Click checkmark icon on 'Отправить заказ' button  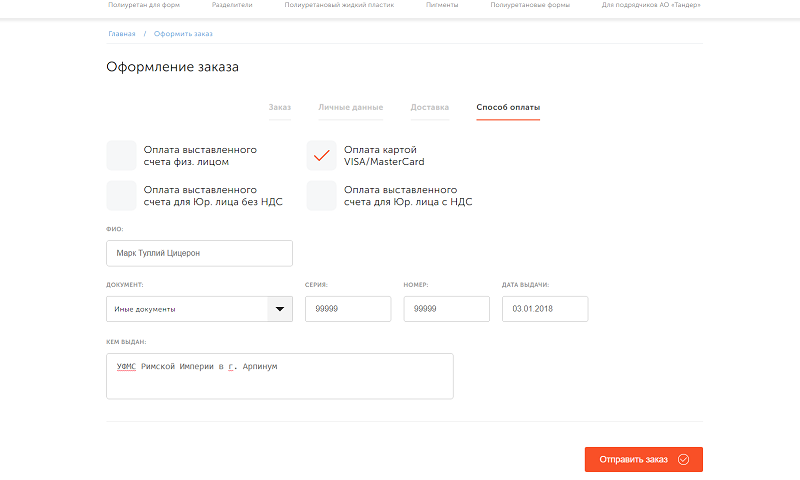tap(684, 460)
